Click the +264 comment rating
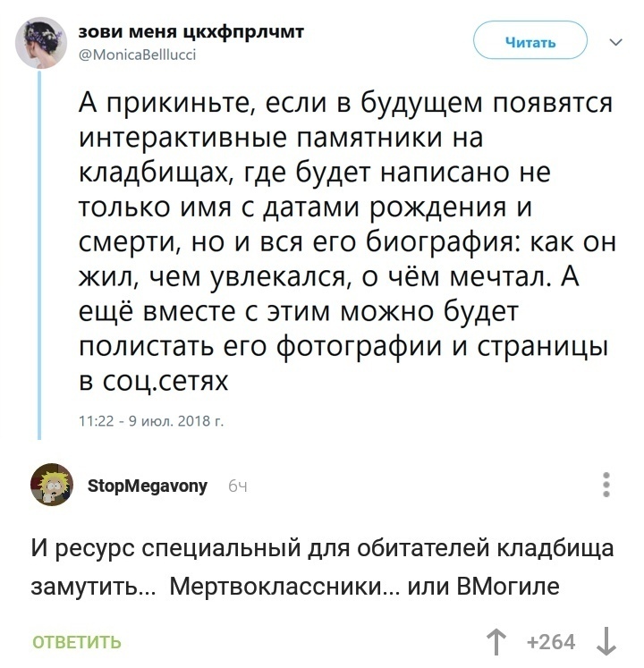Viewport: 644px width, 668px height. click(x=551, y=641)
